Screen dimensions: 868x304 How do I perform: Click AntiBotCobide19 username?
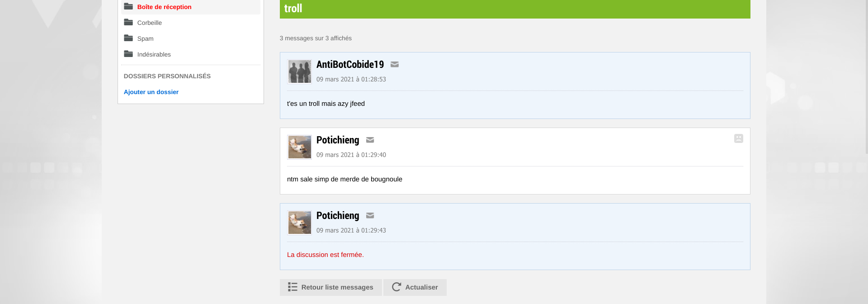pyautogui.click(x=350, y=64)
